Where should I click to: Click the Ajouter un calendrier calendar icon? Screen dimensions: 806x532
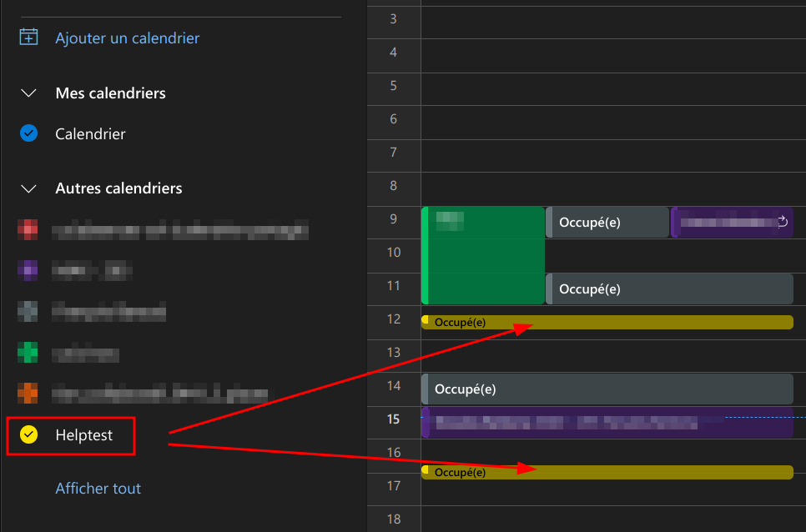[28, 38]
